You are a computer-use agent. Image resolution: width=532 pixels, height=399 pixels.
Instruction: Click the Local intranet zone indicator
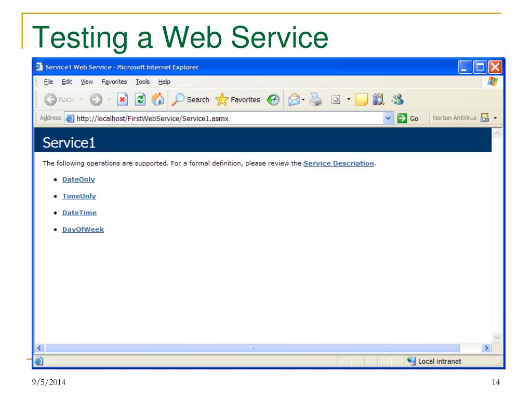point(435,362)
